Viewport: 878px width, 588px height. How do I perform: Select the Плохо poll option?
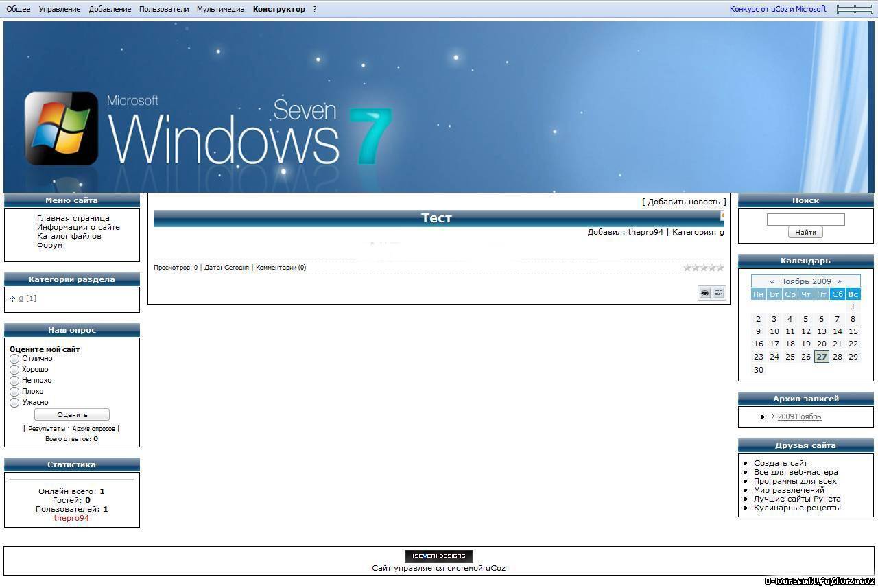[14, 392]
